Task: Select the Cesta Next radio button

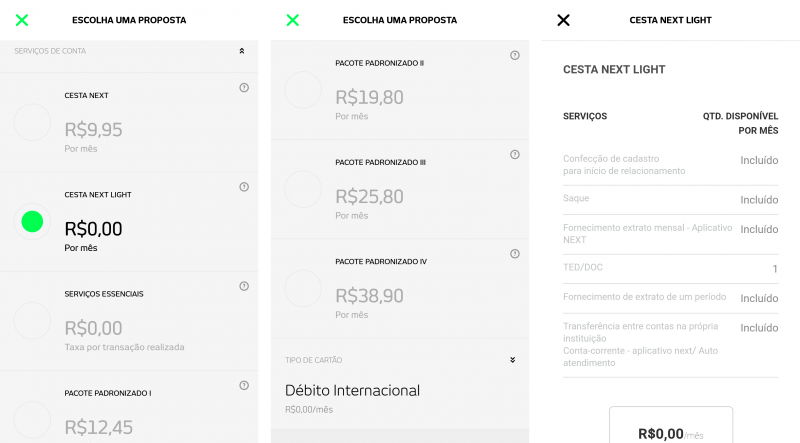Action: point(32,123)
